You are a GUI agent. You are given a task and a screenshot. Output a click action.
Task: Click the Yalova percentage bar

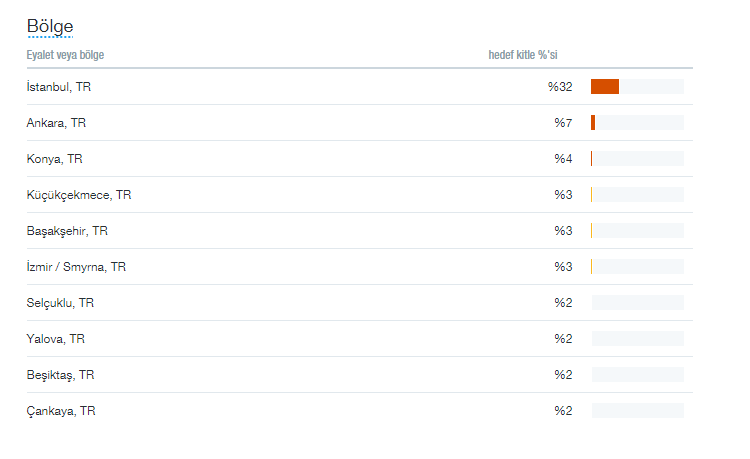point(637,339)
